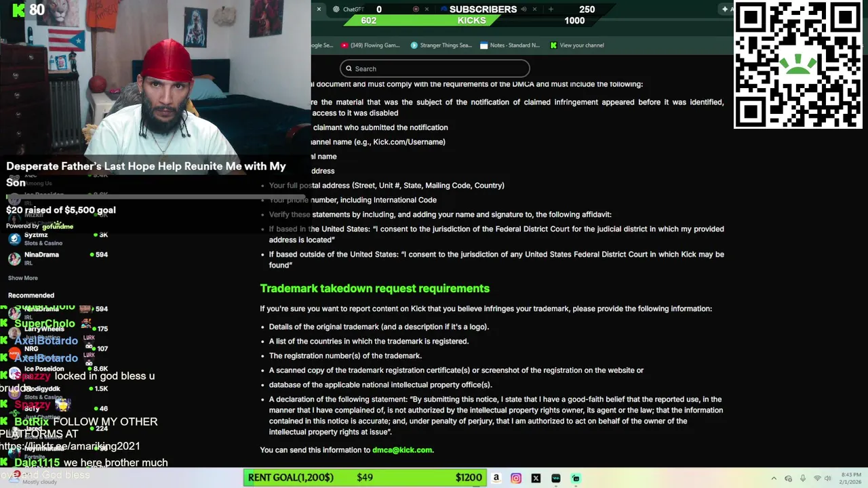Open the dmca@kick.com email link
868x488 pixels.
tap(402, 450)
